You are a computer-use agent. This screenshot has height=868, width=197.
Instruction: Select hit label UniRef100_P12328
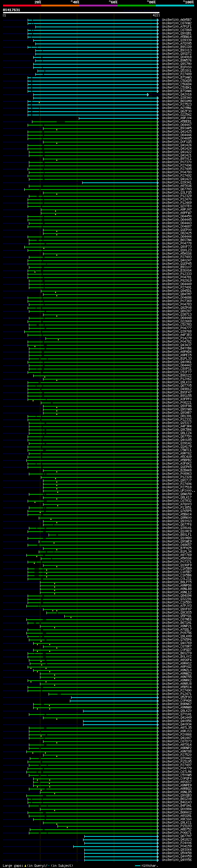[x=176, y=477]
